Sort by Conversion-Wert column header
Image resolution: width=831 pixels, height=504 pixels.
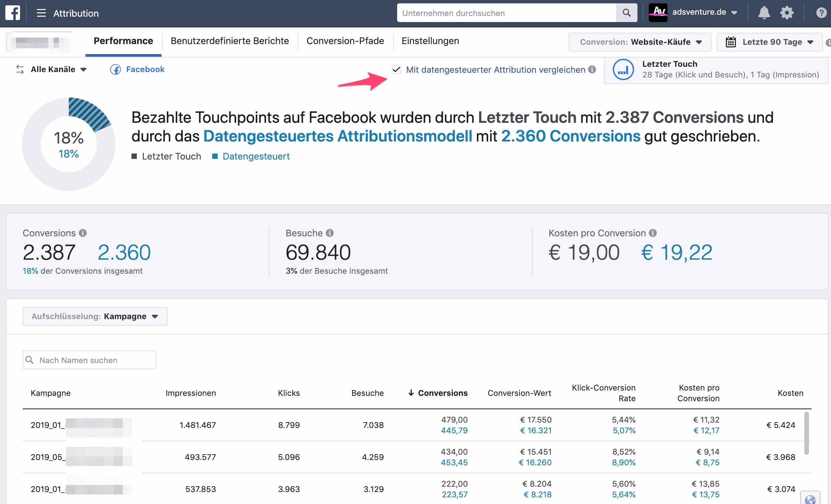(x=519, y=393)
